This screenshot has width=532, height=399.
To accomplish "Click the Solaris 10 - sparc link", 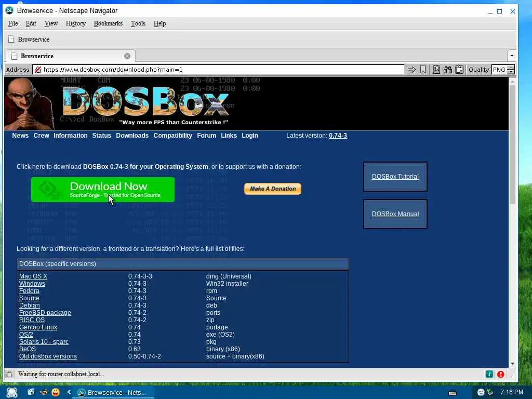I will 44,342.
